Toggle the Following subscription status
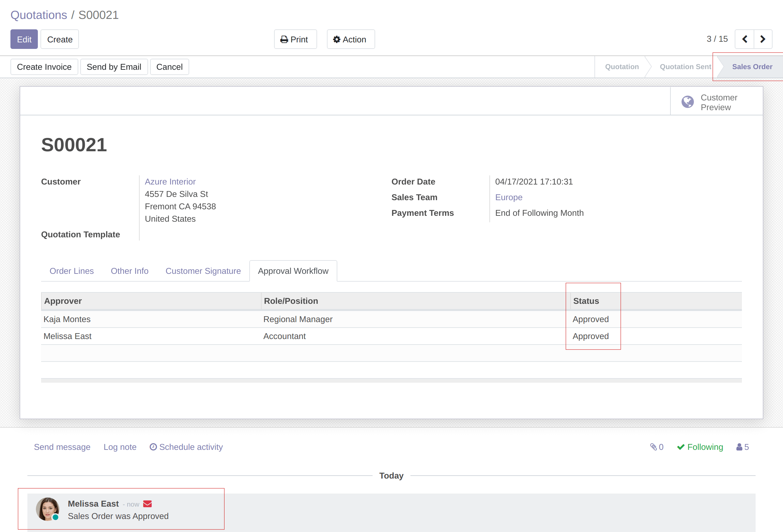 click(700, 447)
